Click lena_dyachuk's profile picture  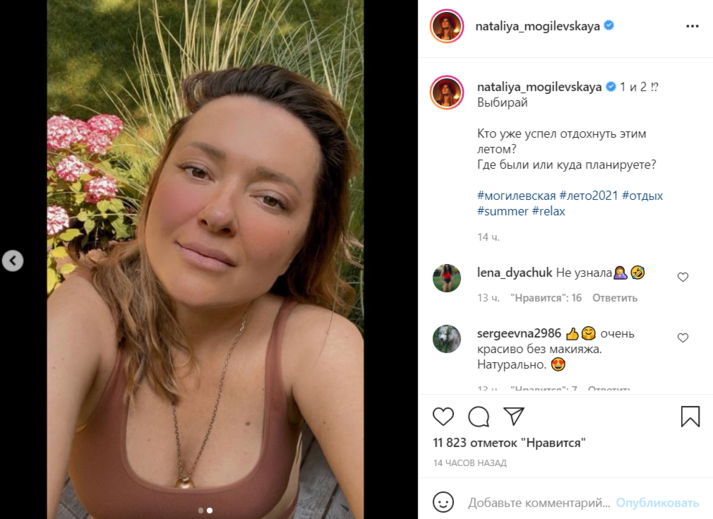pos(446,278)
